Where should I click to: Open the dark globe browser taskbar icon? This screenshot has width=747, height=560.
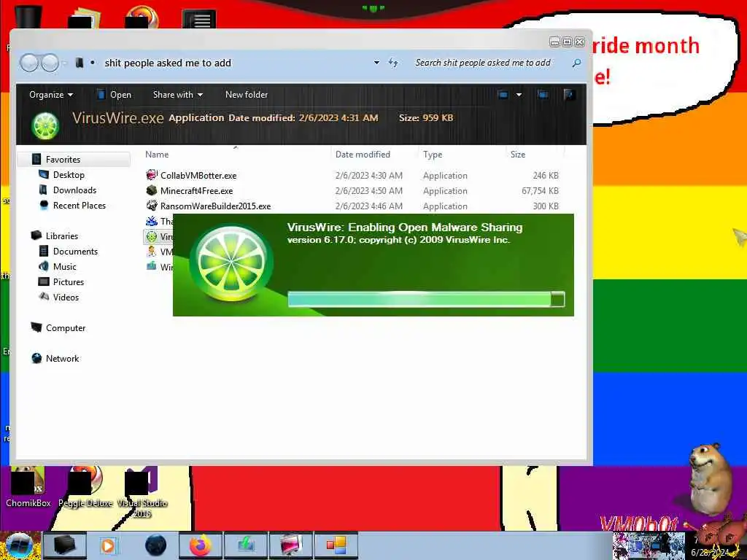(x=155, y=545)
